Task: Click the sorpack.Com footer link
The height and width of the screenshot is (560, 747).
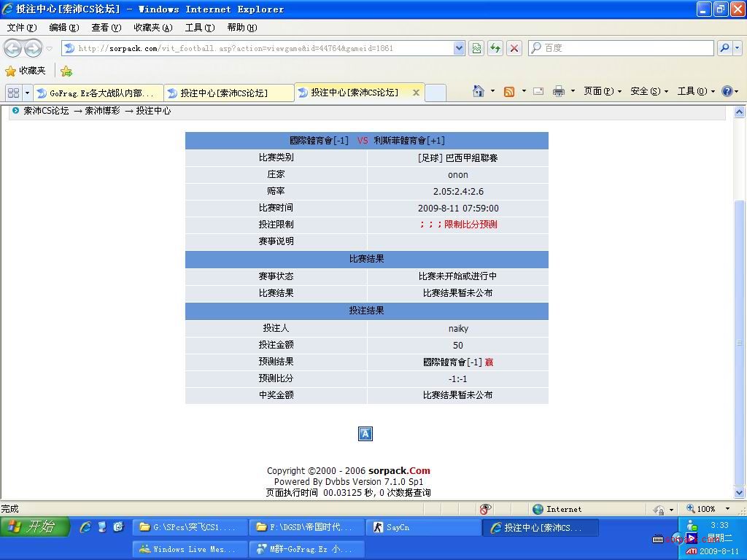Action: [x=399, y=470]
